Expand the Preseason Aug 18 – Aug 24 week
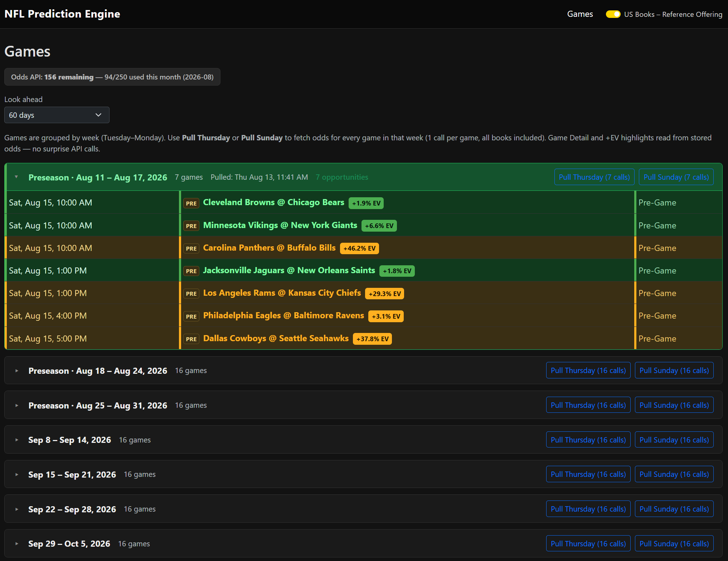This screenshot has height=561, width=728. [x=16, y=371]
